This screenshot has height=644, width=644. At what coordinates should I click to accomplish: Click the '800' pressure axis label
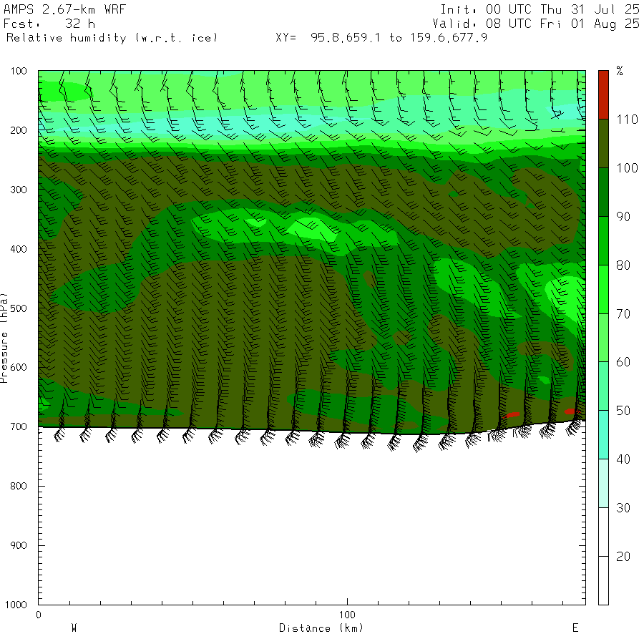pos(19,487)
